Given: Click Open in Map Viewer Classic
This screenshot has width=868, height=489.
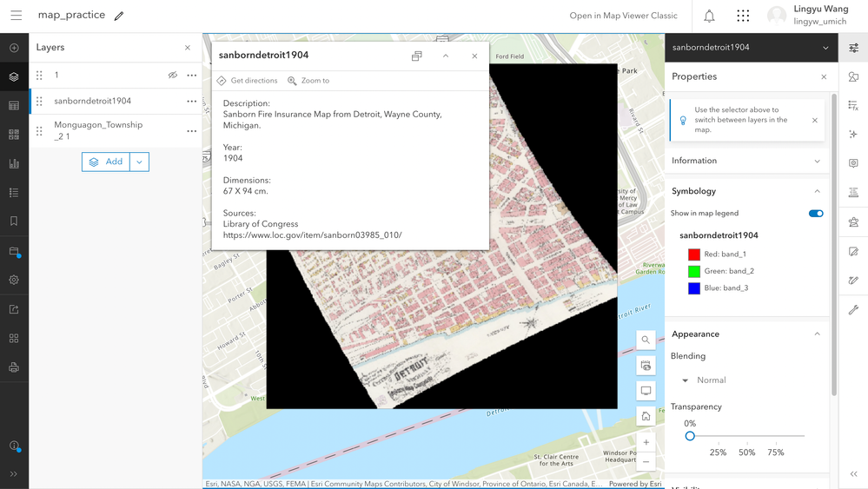Looking at the screenshot, I should [x=623, y=16].
